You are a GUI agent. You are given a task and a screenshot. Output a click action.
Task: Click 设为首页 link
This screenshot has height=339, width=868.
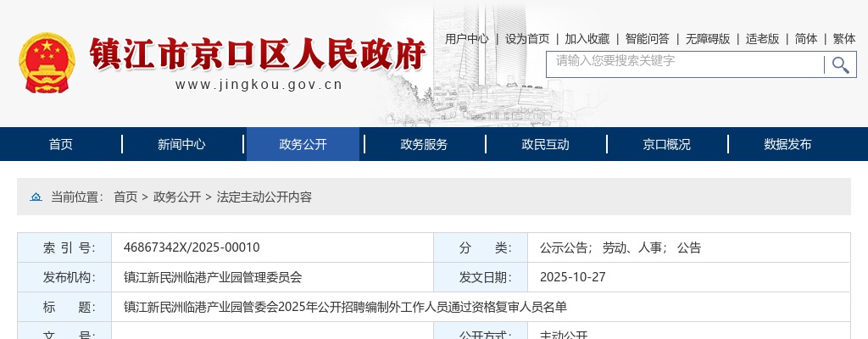527,39
